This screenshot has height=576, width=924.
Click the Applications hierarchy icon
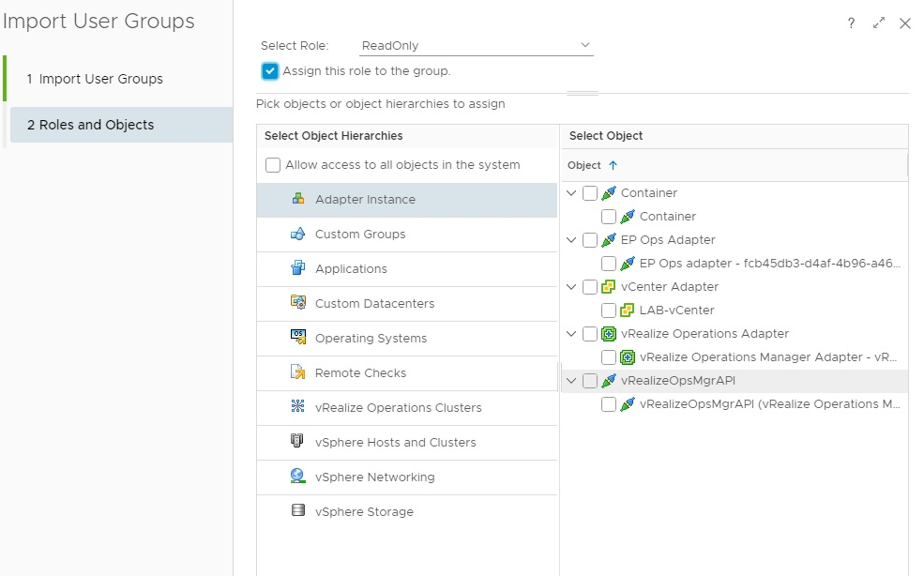click(x=298, y=268)
